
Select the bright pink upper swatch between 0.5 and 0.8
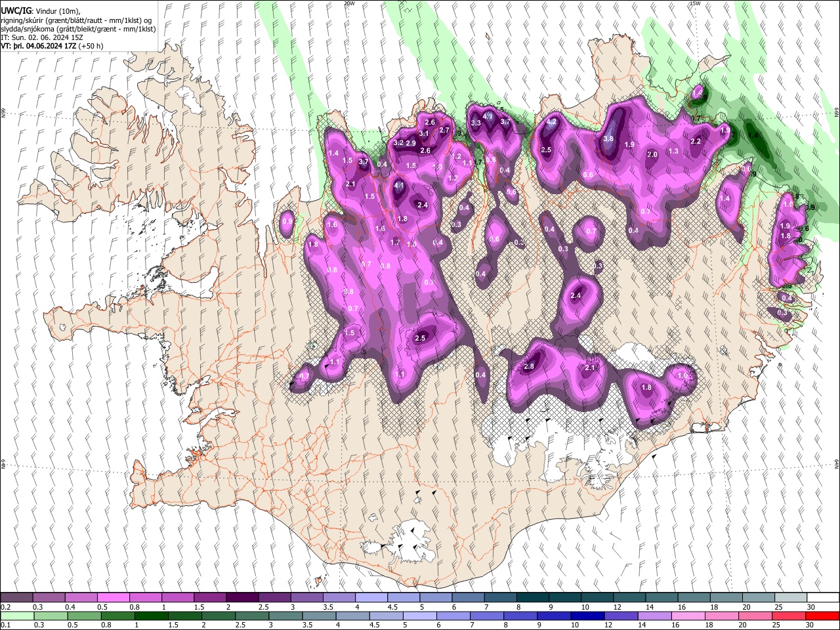pyautogui.click(x=113, y=598)
